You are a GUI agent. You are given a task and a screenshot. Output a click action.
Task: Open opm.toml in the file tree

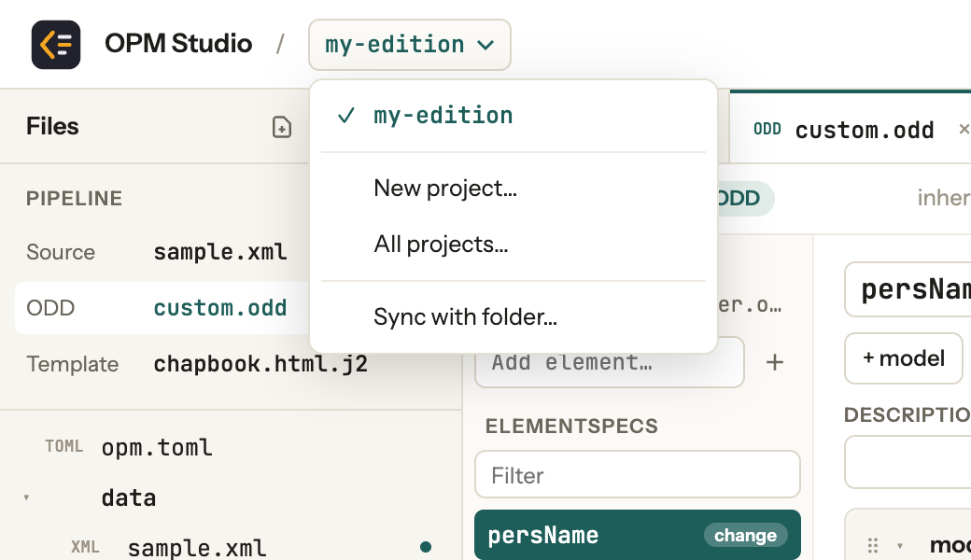coord(157,447)
